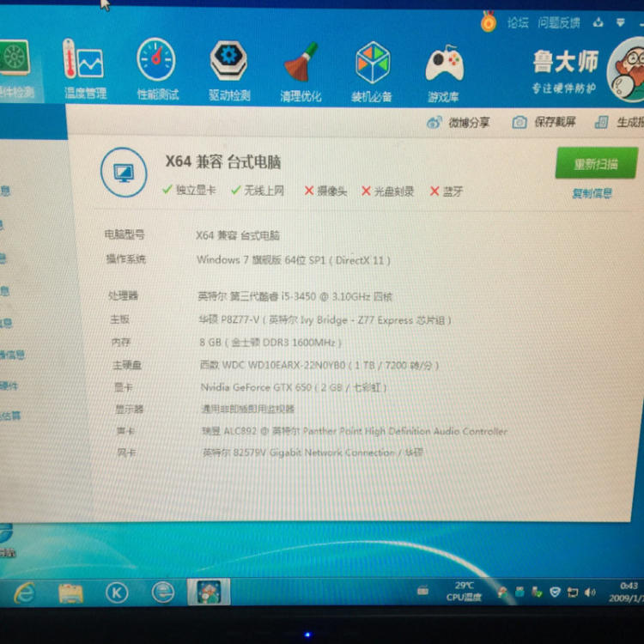Click the 82579V Gigabit Network Connection value

coord(313,453)
